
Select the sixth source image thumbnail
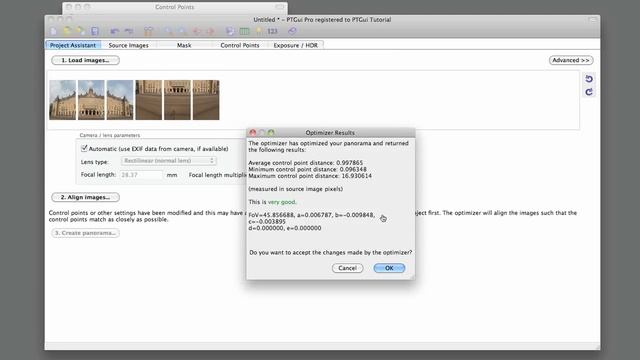[206, 100]
